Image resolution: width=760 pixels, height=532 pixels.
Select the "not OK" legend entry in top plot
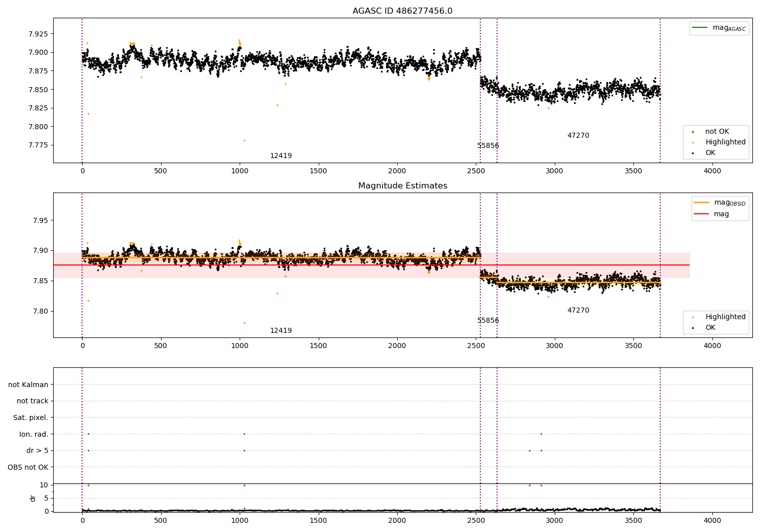tap(716, 132)
